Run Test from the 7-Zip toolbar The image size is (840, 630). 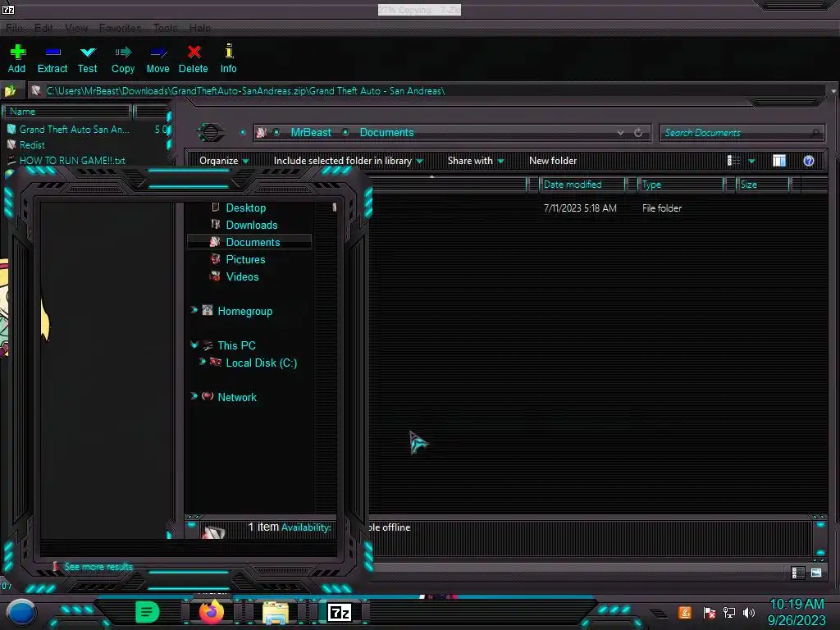pos(87,58)
